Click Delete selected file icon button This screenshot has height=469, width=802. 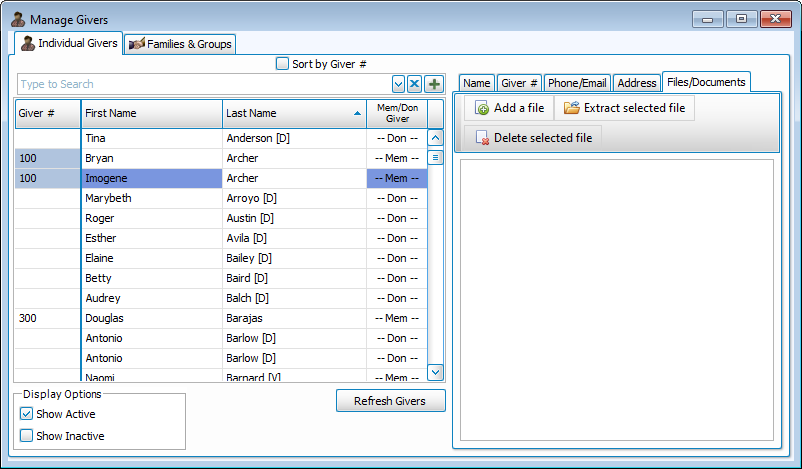click(482, 138)
